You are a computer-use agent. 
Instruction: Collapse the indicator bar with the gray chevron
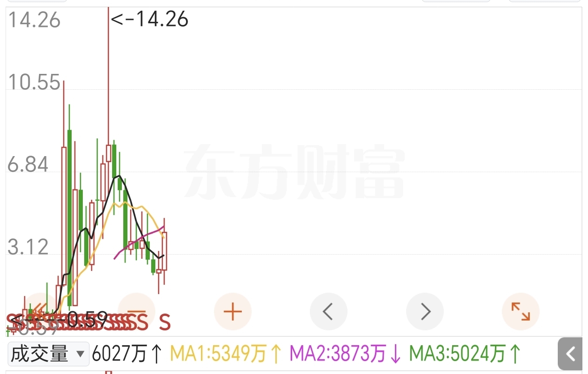570,354
